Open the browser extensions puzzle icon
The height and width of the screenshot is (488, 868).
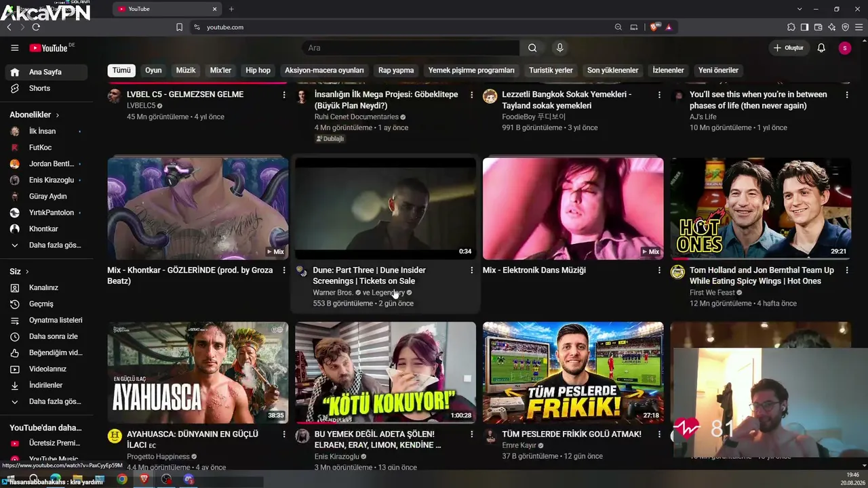coord(791,27)
